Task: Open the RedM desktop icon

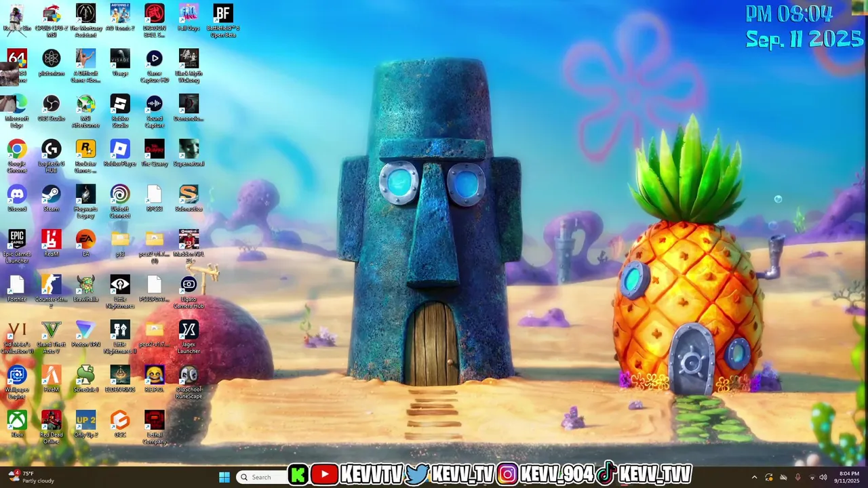Action: 52,244
